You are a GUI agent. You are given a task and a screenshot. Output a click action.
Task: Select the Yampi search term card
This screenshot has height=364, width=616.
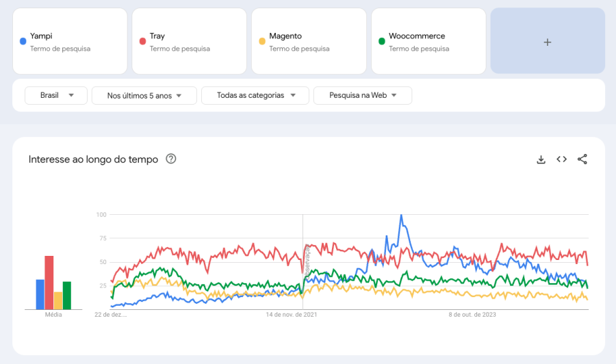[70, 41]
